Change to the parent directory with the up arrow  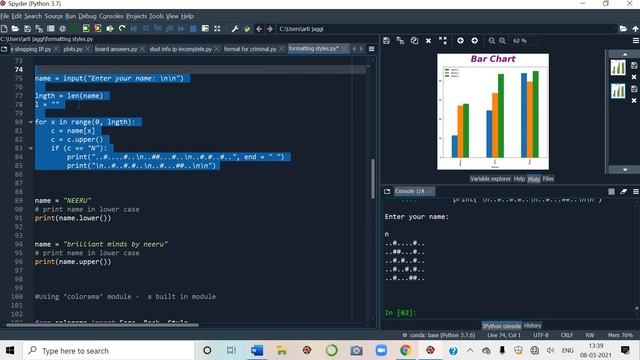click(635, 29)
